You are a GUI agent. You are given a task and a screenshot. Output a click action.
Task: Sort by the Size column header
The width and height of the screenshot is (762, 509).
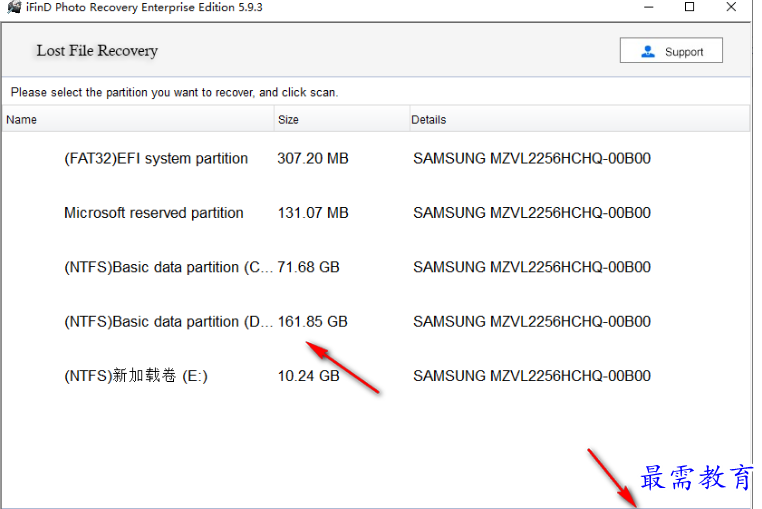click(342, 120)
